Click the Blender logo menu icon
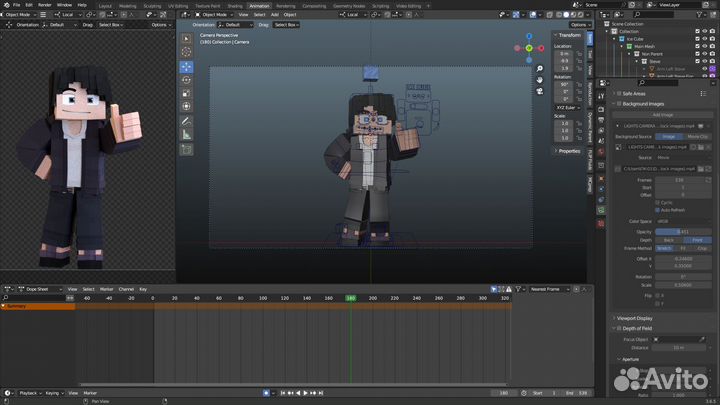The image size is (720, 405). coord(6,5)
